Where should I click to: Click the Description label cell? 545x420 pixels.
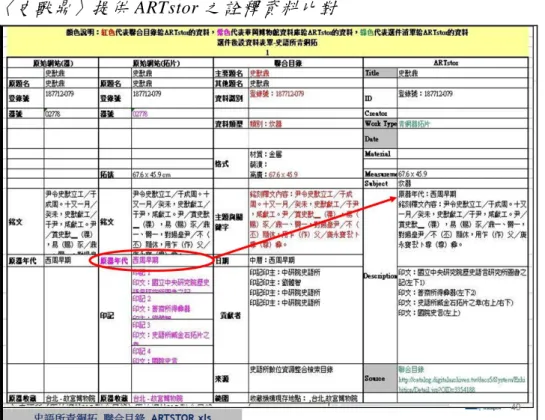[x=381, y=276]
